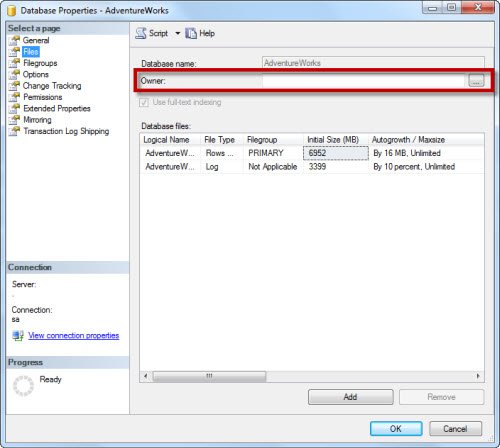
Task: Confirm with the OK button
Action: click(396, 429)
